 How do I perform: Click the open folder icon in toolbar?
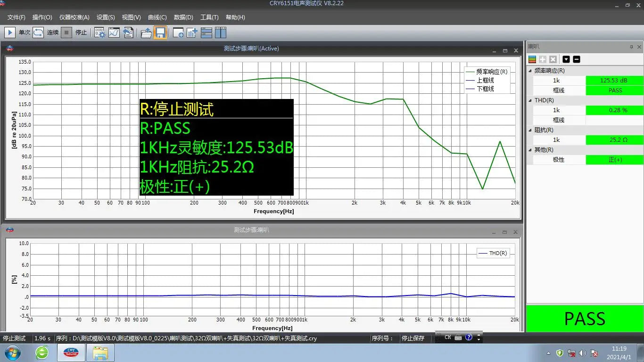click(146, 33)
